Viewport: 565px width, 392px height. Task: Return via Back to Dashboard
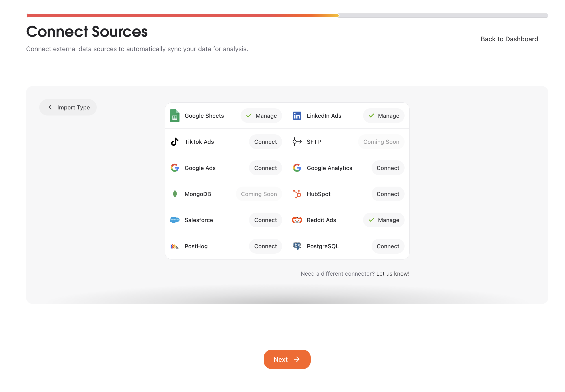click(x=509, y=39)
